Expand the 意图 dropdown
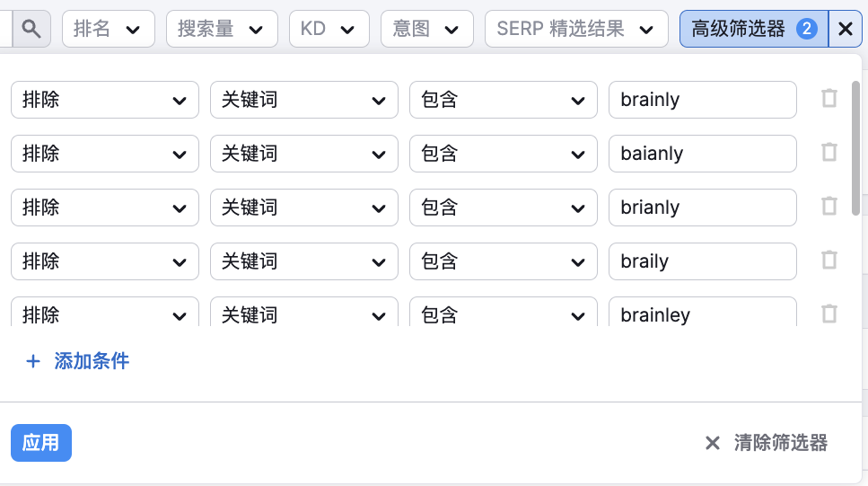This screenshot has height=486, width=868. pyautogui.click(x=426, y=29)
